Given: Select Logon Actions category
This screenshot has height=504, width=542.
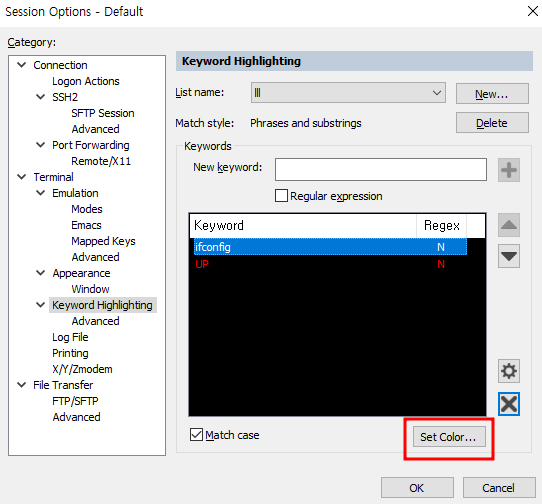Looking at the screenshot, I should point(86,81).
